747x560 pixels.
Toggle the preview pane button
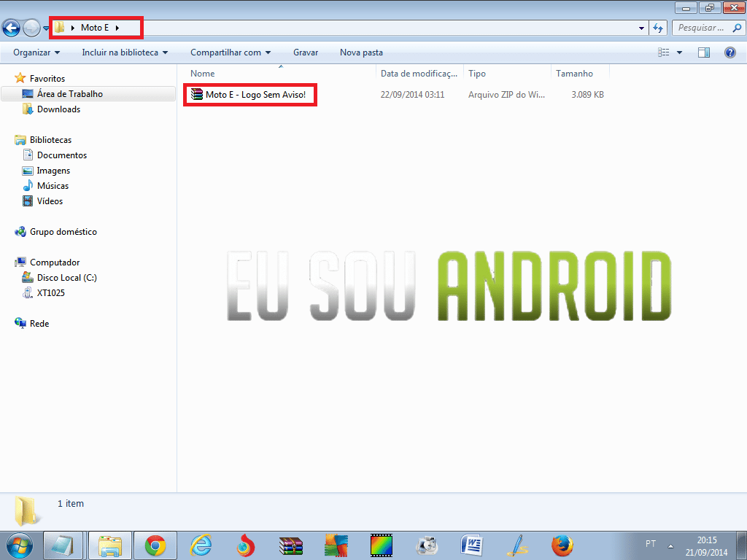704,52
